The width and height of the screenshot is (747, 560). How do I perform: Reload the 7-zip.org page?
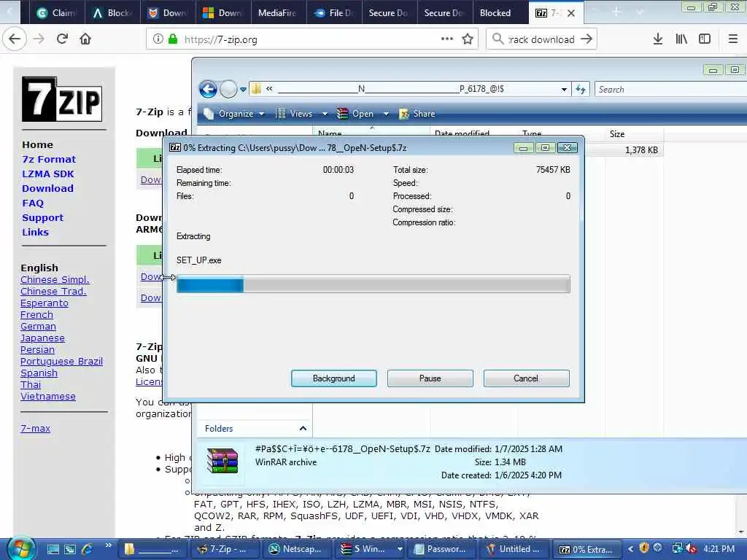pos(62,39)
